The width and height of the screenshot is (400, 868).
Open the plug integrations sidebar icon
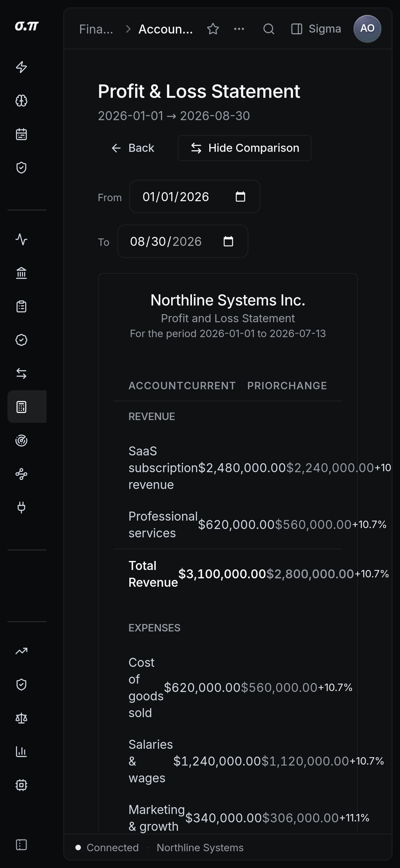point(21,508)
